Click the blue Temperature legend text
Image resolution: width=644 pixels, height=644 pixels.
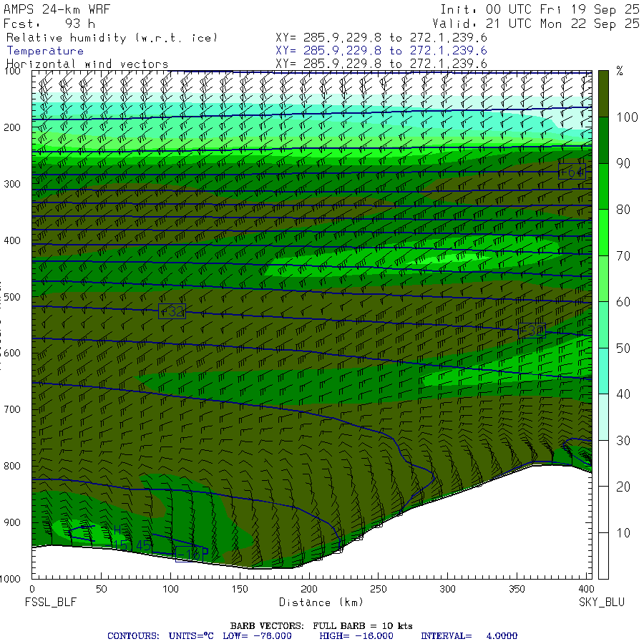[45, 51]
